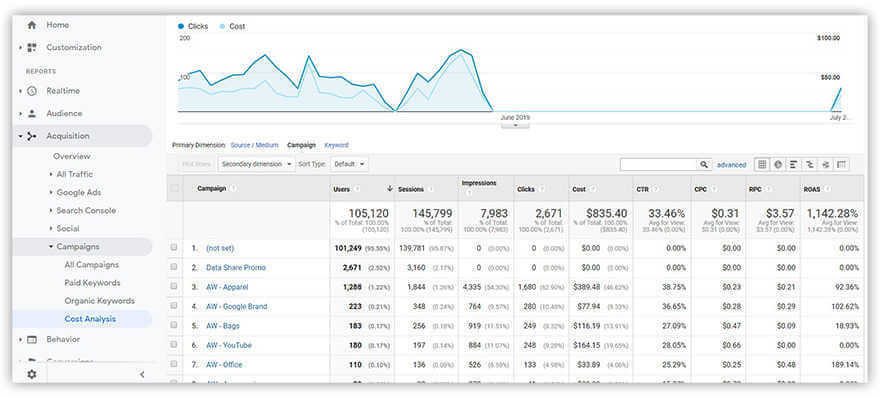880x398 pixels.
Task: Set primary dimension to Keyword
Action: point(336,145)
